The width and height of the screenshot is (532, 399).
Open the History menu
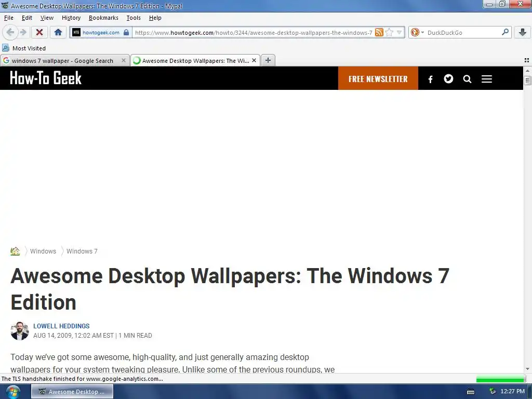[x=71, y=18]
